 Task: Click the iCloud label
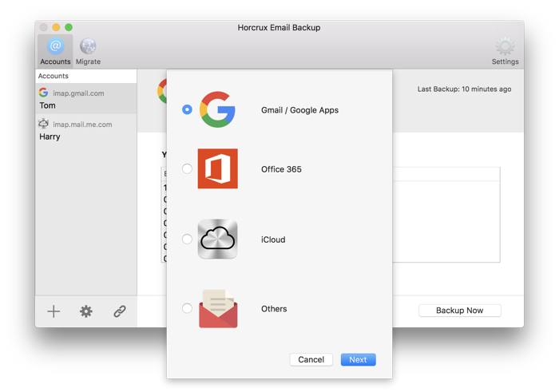(x=273, y=240)
